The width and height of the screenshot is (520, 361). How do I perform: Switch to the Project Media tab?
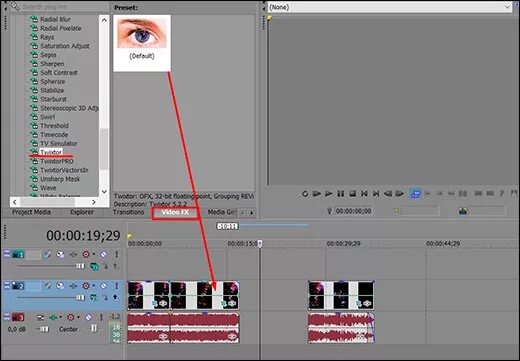pyautogui.click(x=31, y=212)
